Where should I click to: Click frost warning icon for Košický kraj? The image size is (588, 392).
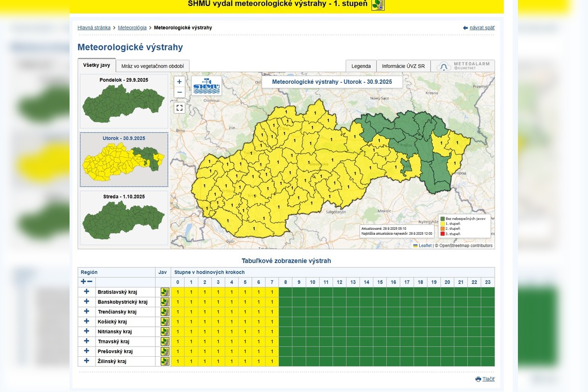[x=165, y=321]
